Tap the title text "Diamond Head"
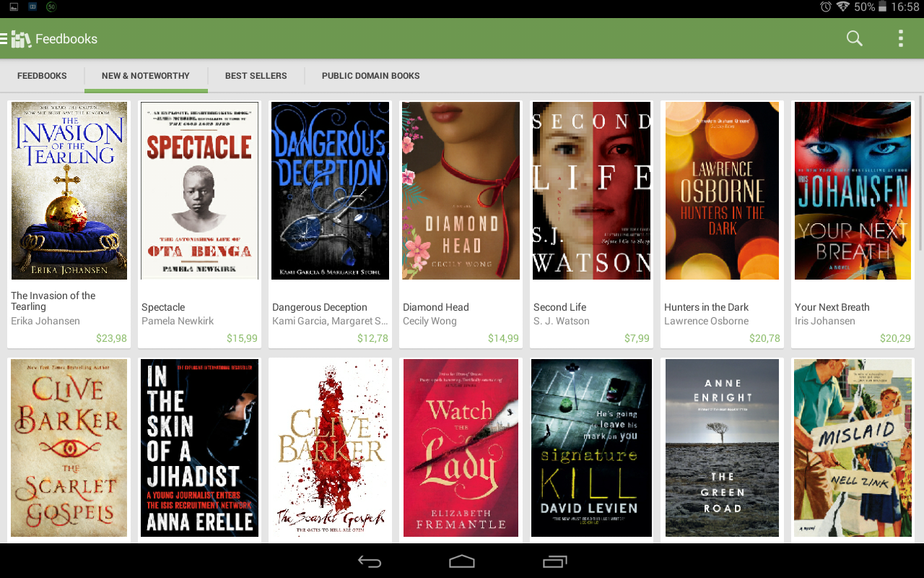 [436, 307]
